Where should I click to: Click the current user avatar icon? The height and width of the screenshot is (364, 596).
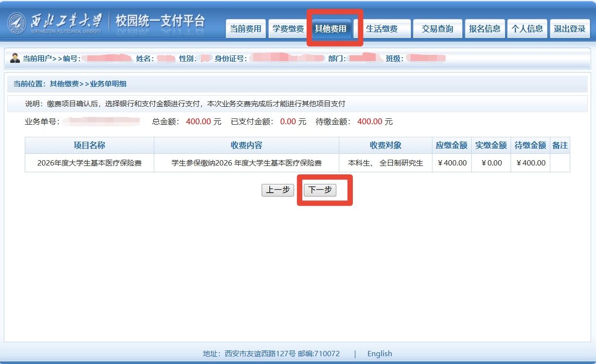coord(15,58)
